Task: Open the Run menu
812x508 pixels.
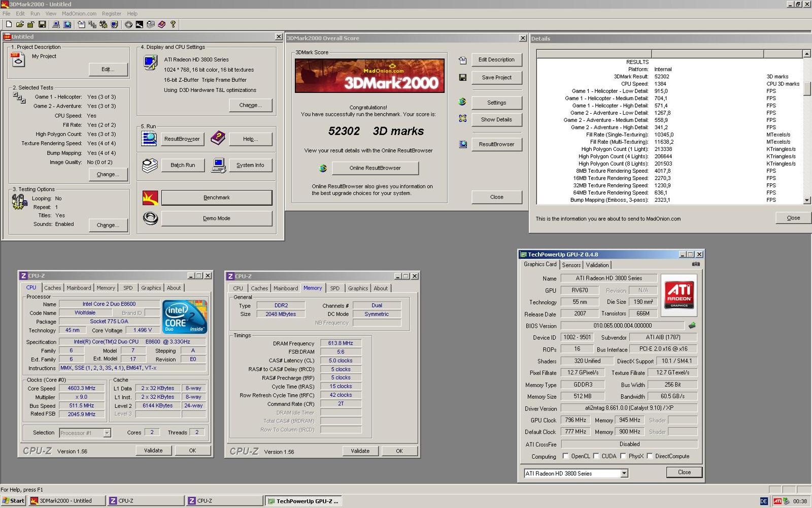Action: coord(35,14)
